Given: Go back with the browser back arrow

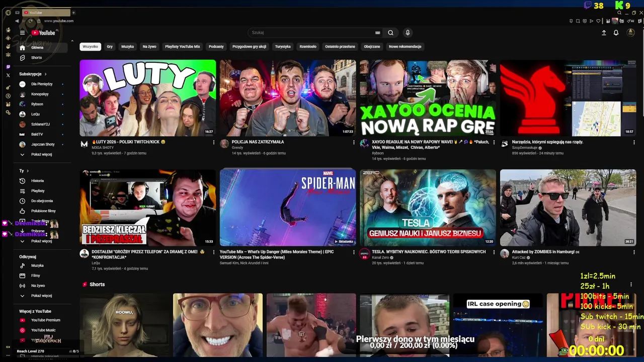Looking at the screenshot, I should (x=17, y=21).
